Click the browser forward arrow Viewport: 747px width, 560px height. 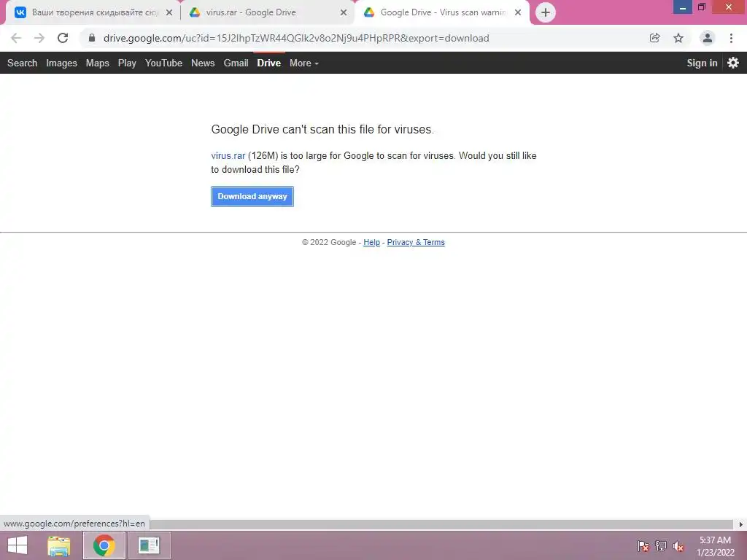[x=39, y=38]
